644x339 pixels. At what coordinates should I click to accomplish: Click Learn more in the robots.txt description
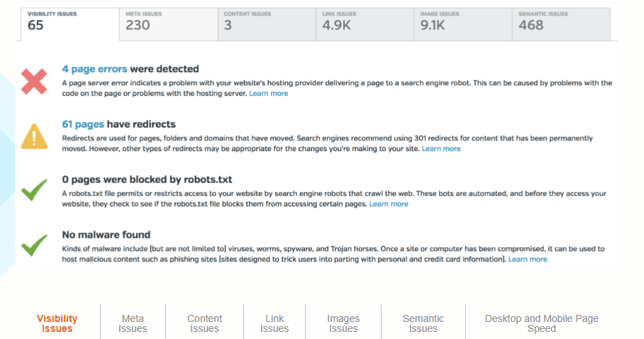pos(389,204)
